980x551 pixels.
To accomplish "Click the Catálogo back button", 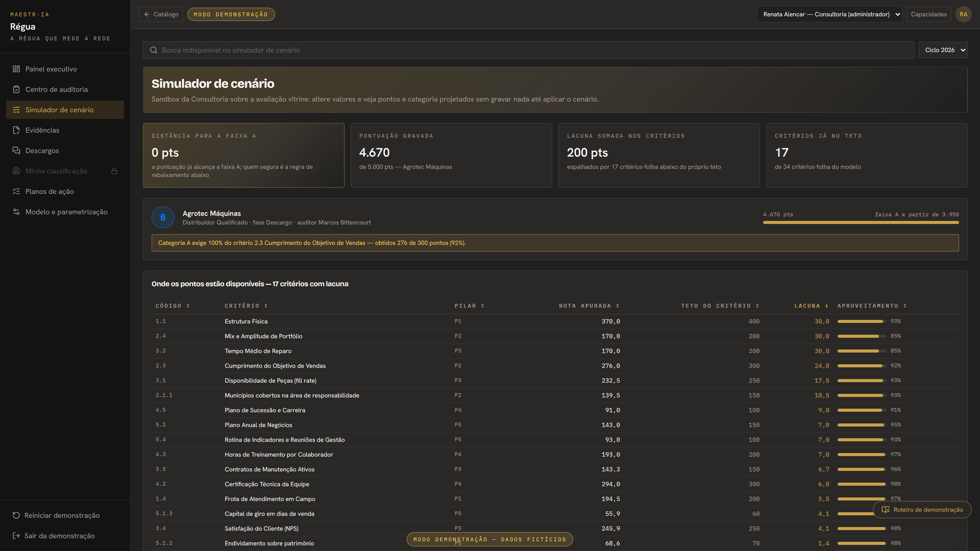I will coord(161,15).
